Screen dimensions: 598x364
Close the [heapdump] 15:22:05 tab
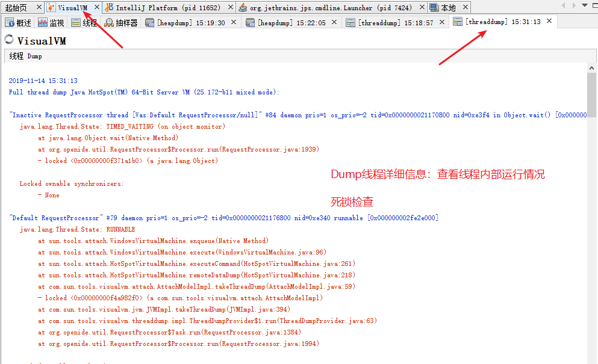pyautogui.click(x=334, y=22)
